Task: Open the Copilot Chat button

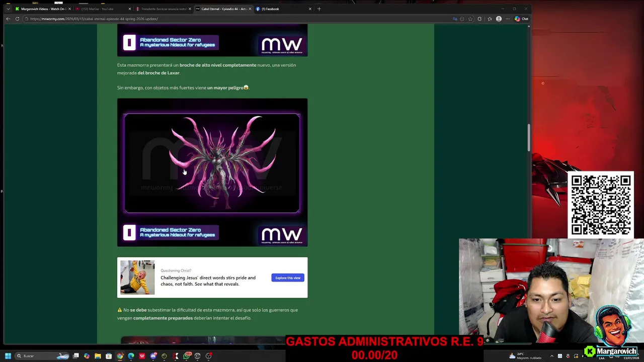Action: click(x=521, y=19)
